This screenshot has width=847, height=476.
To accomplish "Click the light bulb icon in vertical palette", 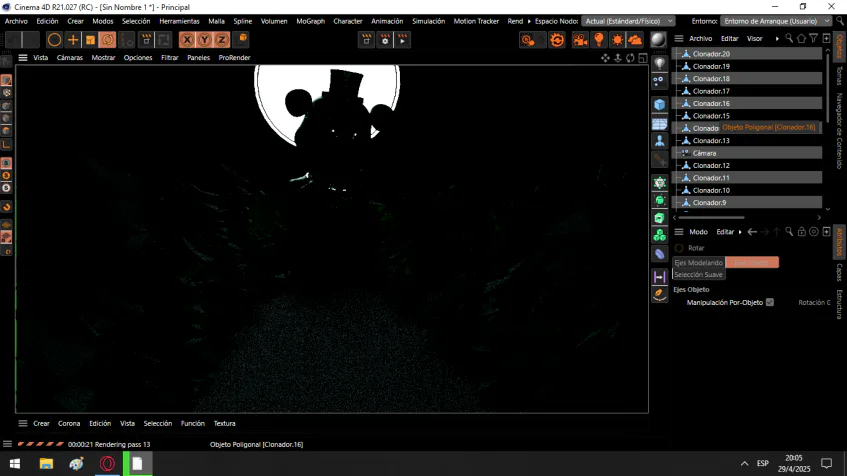I will point(660,64).
